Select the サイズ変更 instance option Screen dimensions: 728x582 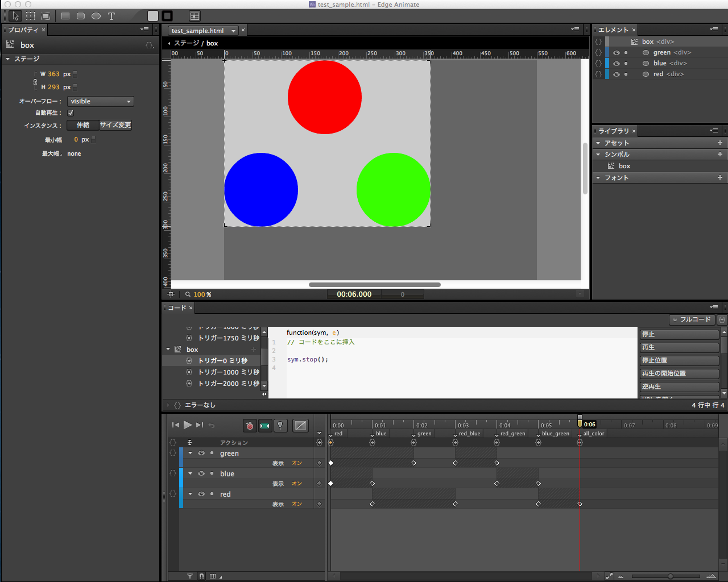(115, 125)
